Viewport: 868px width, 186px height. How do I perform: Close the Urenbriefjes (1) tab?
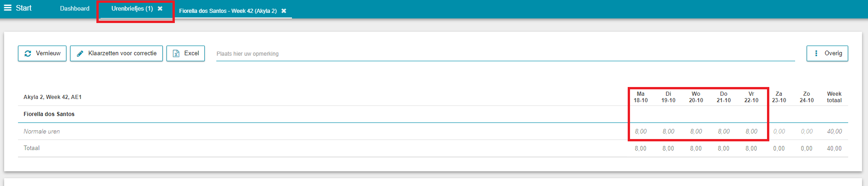click(160, 8)
